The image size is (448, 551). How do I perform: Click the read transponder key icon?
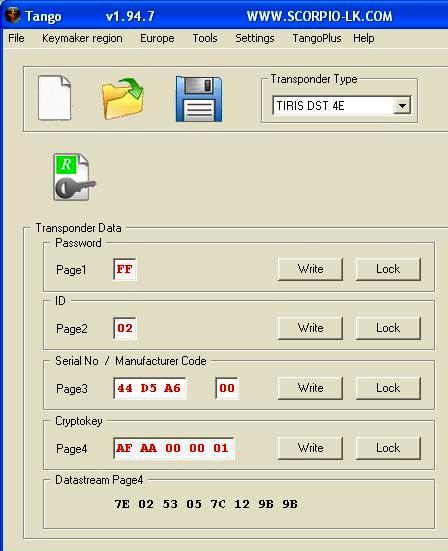(x=74, y=177)
